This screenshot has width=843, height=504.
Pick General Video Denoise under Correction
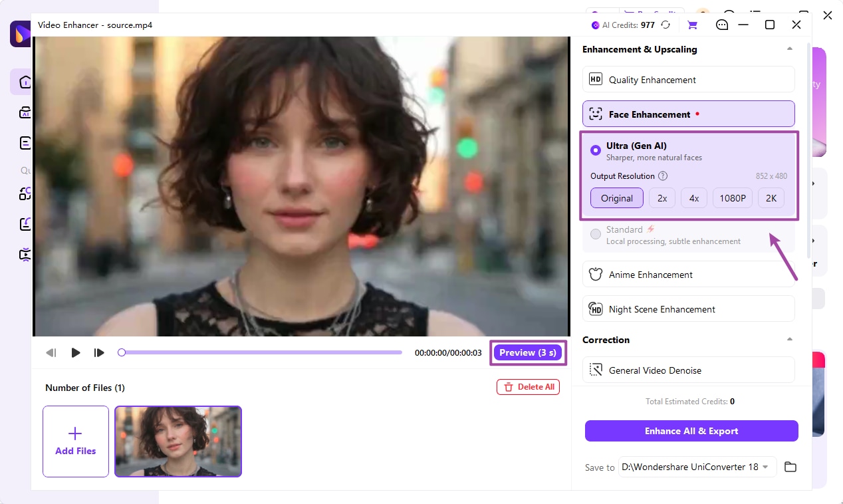click(x=689, y=370)
